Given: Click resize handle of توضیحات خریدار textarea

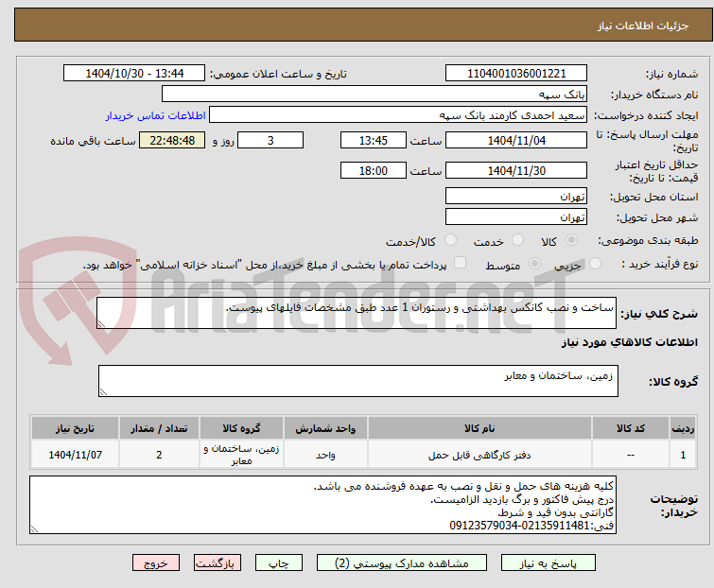Looking at the screenshot, I should 34,528.
